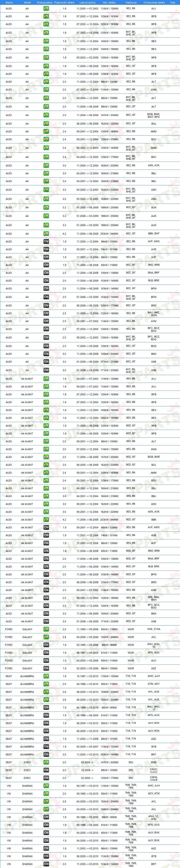Screen dimensions: 180x868
Task: Click diesel ON icon in A4 BAU, AKE, BDH row
Action: pyautogui.click(x=46, y=313)
